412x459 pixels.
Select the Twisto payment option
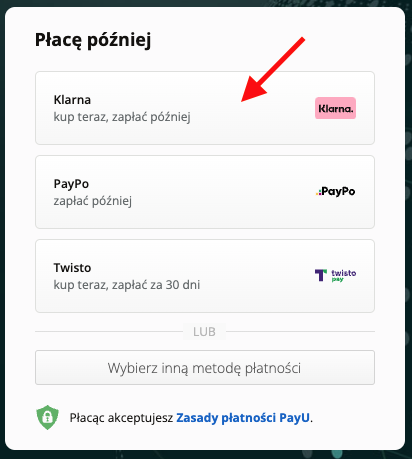205,276
